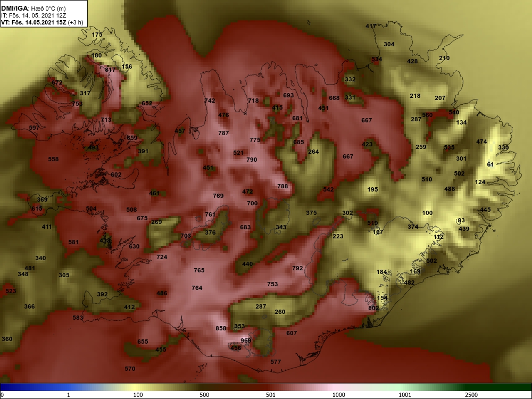Click the number 61 on the map
The width and height of the screenshot is (532, 399).
(491, 164)
